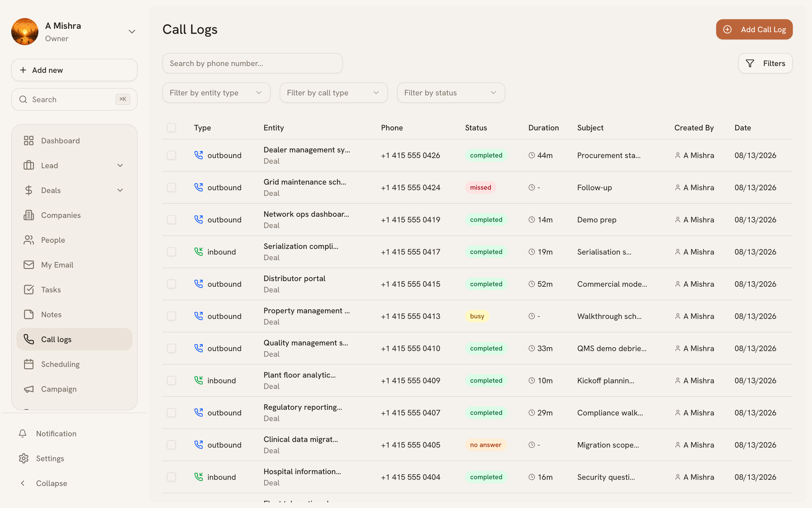Open the Filters panel button
The image size is (812, 508).
[766, 64]
